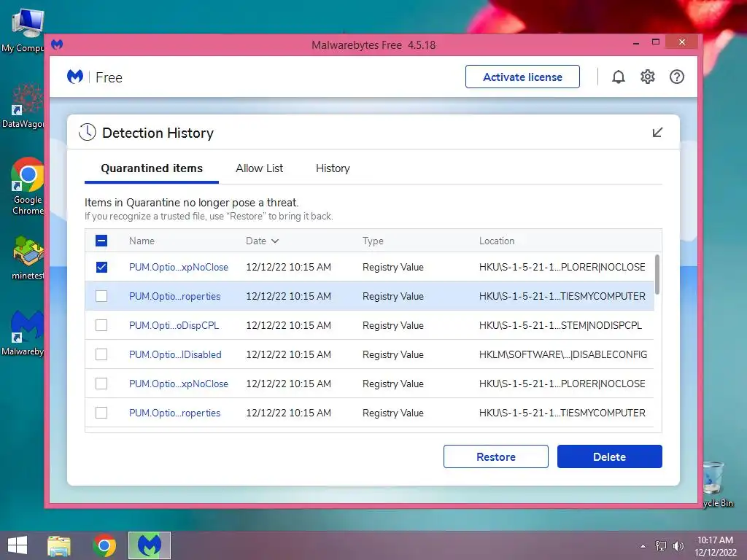Check the last PUM.Optio...roperties row checkbox
Screen dimensions: 747x560
tap(101, 413)
